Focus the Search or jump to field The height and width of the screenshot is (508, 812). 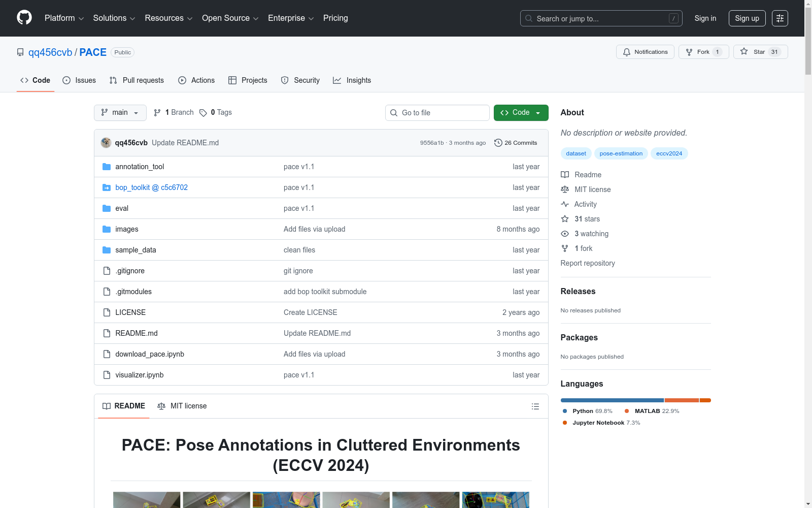[601, 18]
